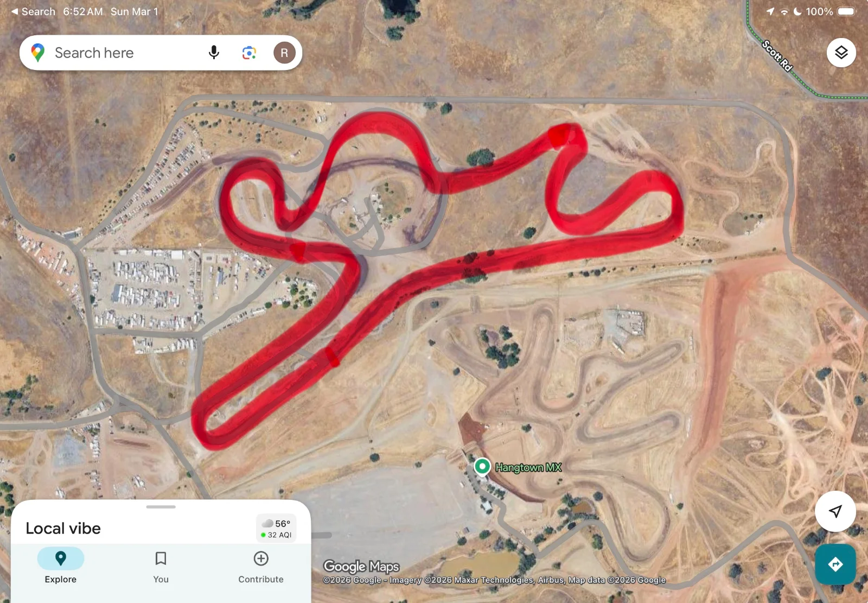Tap the battery indicator in status bar
Image resolution: width=868 pixels, height=603 pixels.
[846, 11]
